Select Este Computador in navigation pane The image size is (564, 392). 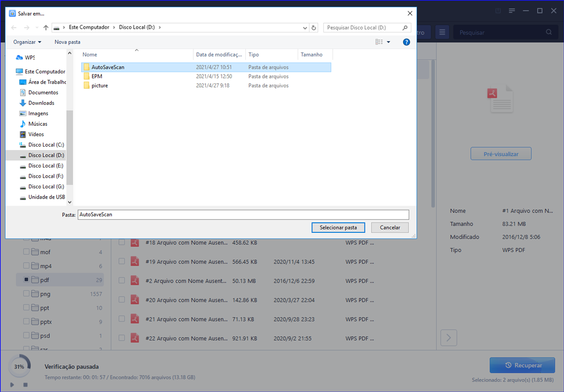point(41,72)
